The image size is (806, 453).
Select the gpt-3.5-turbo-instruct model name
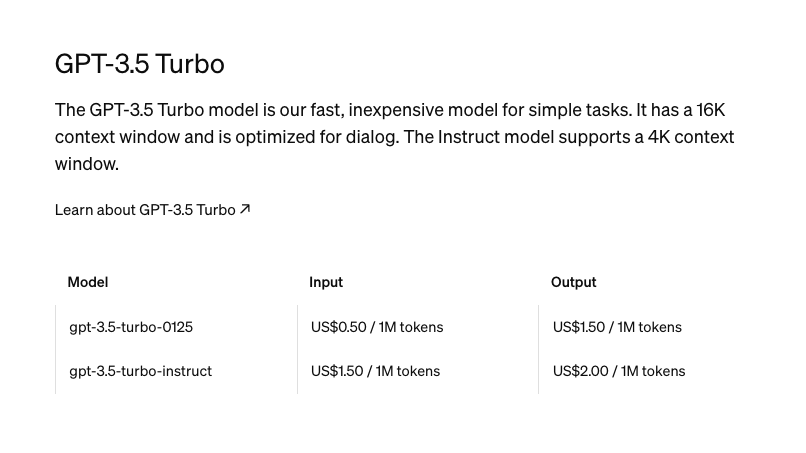[x=141, y=371]
